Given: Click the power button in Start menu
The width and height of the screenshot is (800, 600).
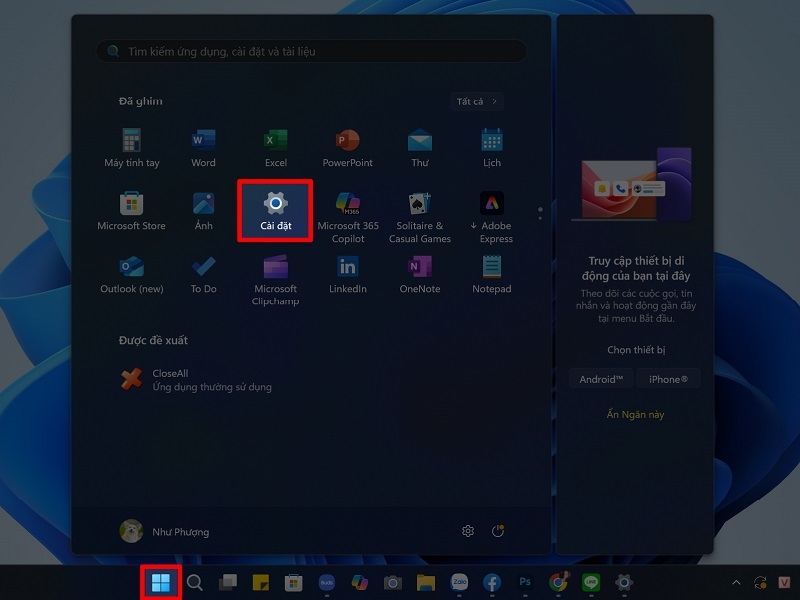Looking at the screenshot, I should pyautogui.click(x=498, y=531).
